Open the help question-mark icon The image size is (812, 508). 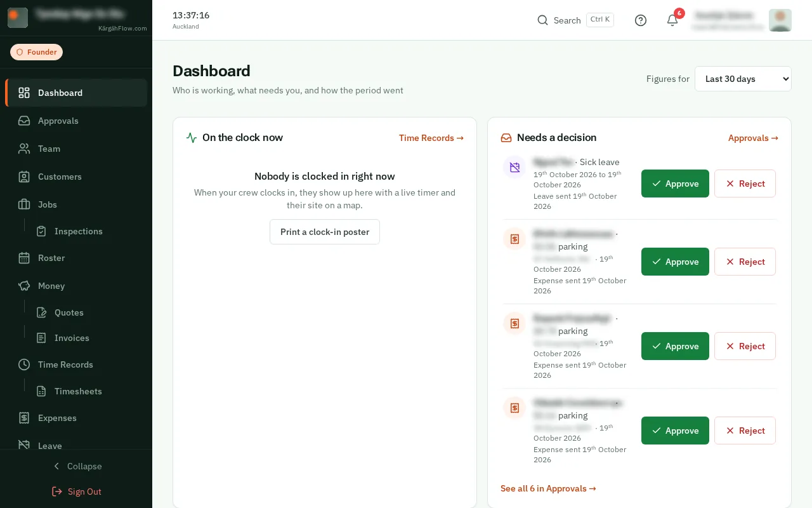coord(641,20)
